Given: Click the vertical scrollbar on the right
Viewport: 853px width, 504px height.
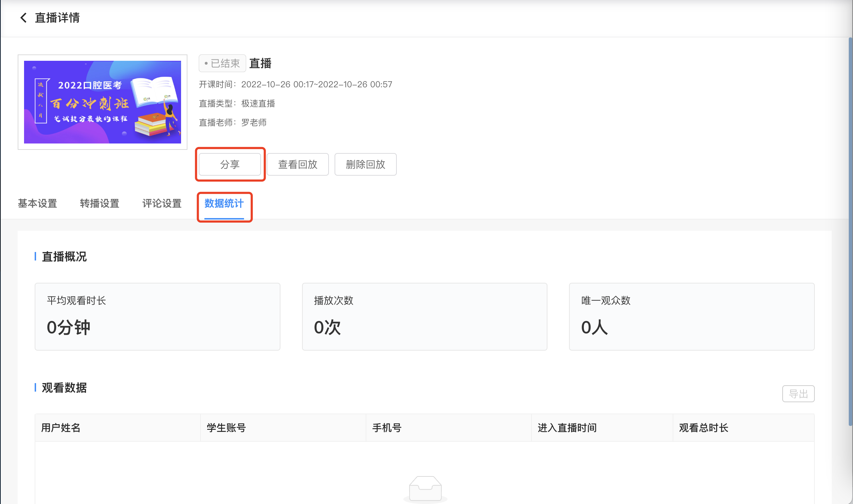Looking at the screenshot, I should (x=850, y=232).
